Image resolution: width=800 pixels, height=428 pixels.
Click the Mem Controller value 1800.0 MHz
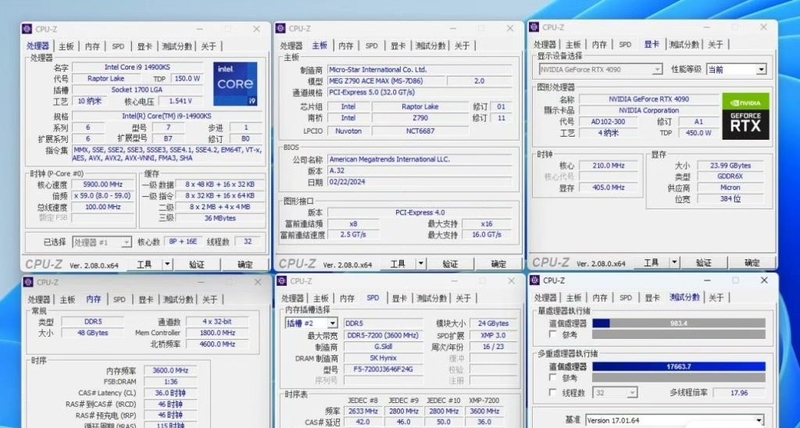[x=217, y=333]
